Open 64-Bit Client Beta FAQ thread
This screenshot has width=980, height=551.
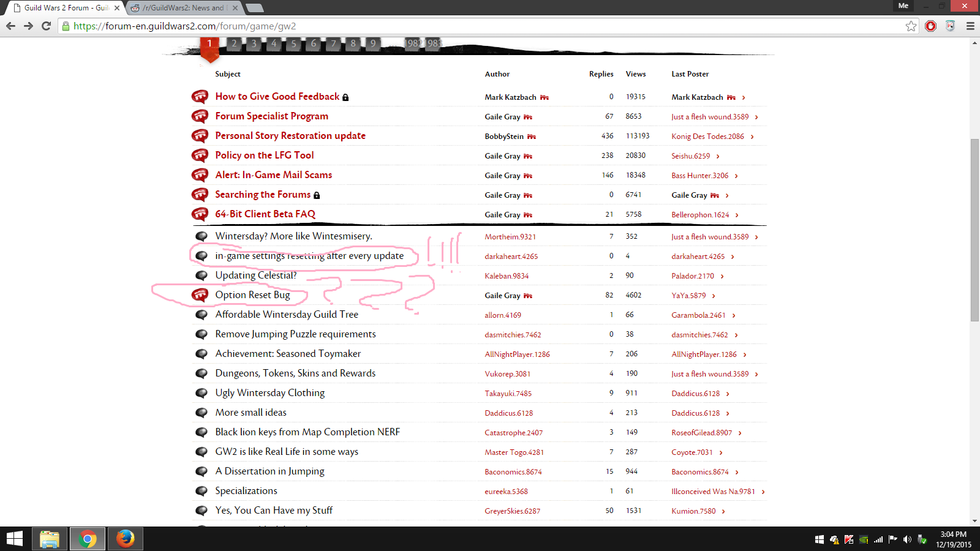tap(265, 214)
